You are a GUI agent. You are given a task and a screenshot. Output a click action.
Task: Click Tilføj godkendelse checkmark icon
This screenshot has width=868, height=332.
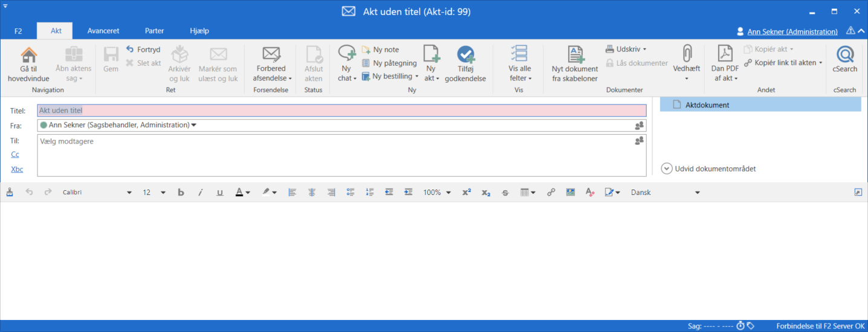[x=465, y=56]
